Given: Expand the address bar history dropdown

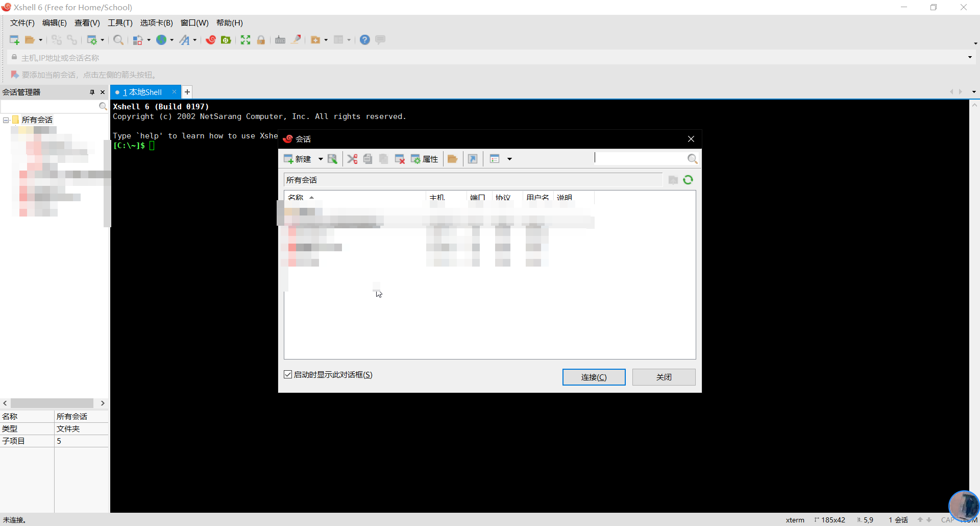Looking at the screenshot, I should click(x=970, y=57).
